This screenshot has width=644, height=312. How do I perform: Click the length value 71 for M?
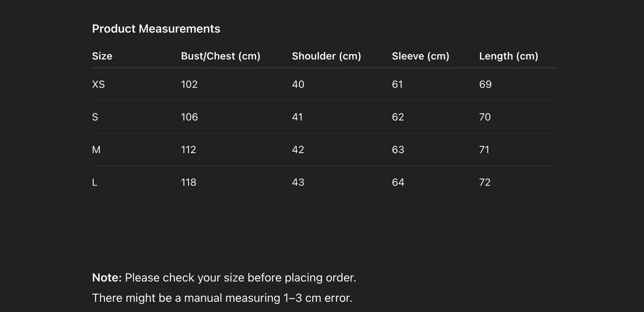[484, 150]
